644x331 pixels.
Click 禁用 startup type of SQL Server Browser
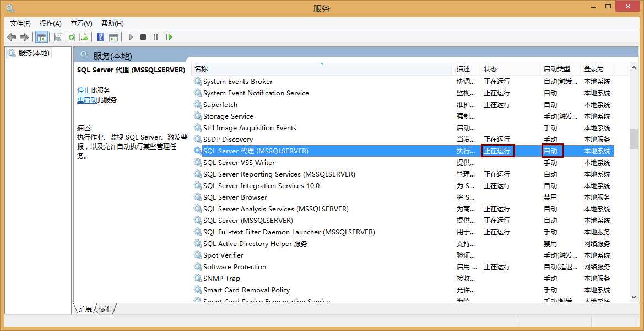pyautogui.click(x=550, y=197)
